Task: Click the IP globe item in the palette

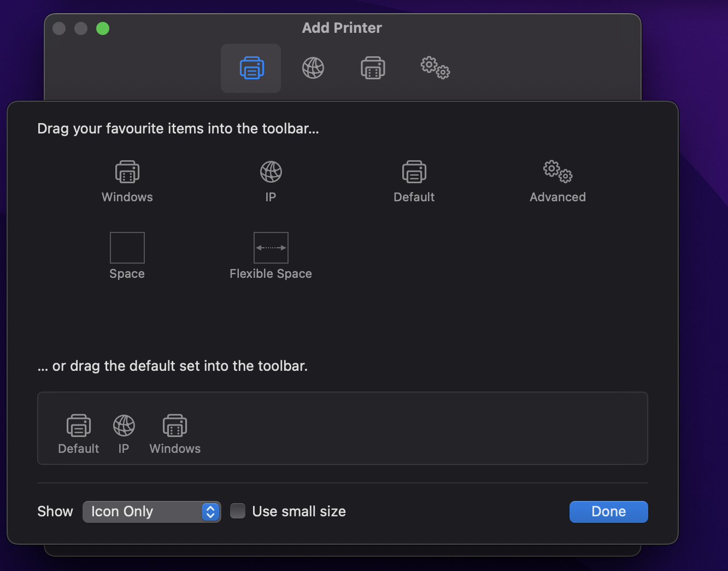Action: (x=271, y=180)
